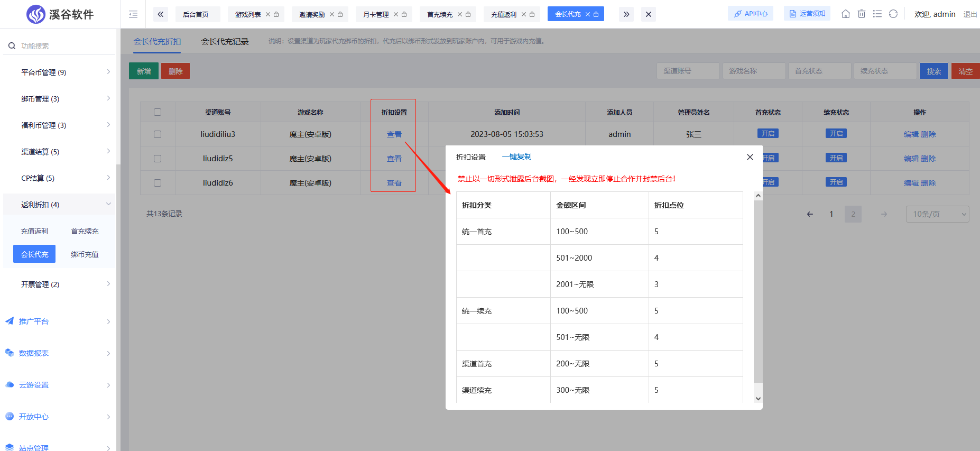Click the lock icon on 邀请奖励 tab

point(340,14)
